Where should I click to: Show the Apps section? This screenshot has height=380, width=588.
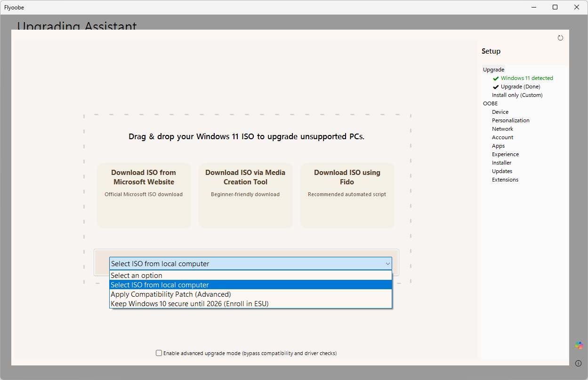click(x=498, y=146)
